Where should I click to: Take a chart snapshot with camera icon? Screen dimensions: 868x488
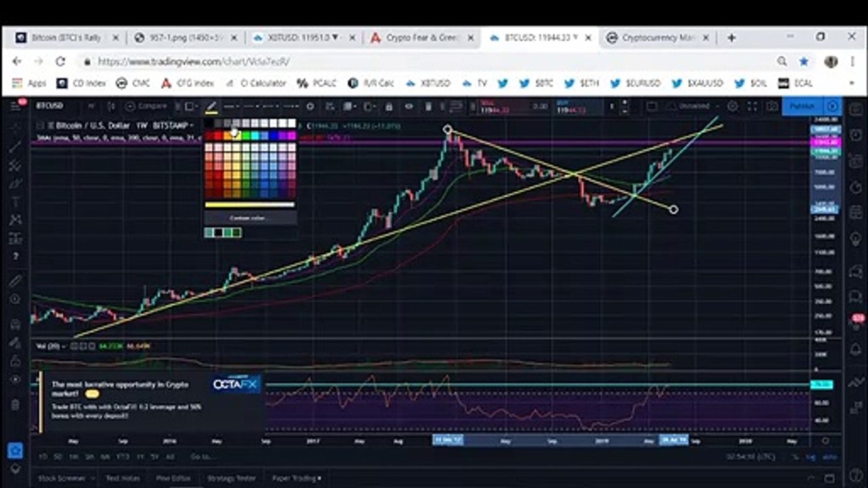tap(772, 106)
